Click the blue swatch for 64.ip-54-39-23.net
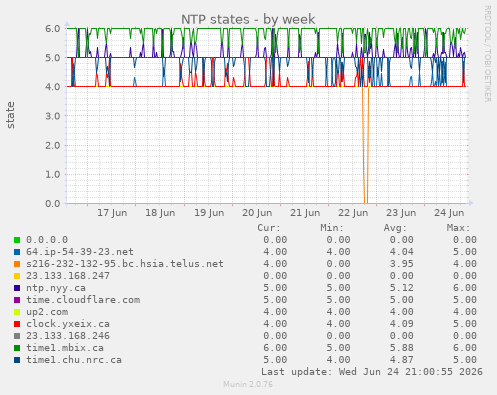 [17, 252]
